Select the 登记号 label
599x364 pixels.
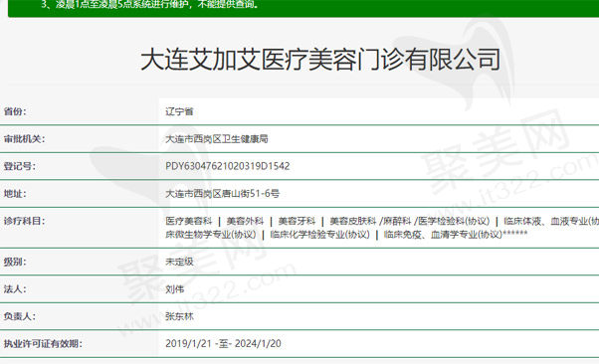coord(20,166)
